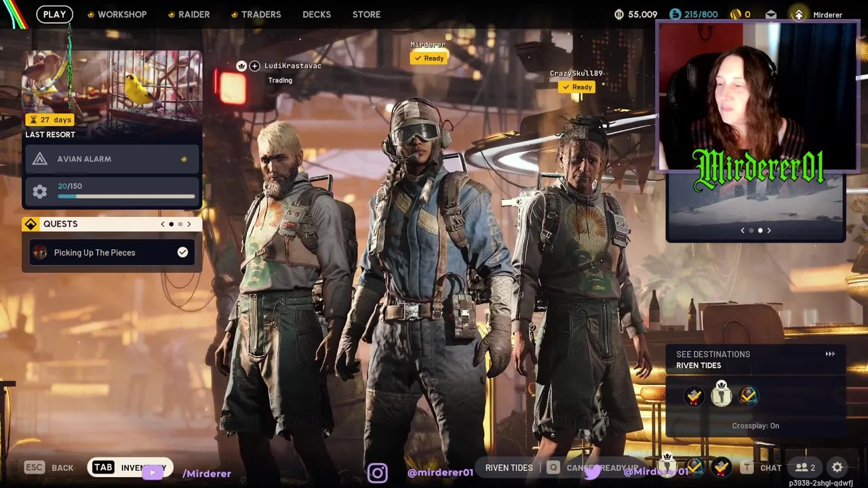The width and height of the screenshot is (868, 488).
Task: Open the STORE tab
Action: [366, 14]
